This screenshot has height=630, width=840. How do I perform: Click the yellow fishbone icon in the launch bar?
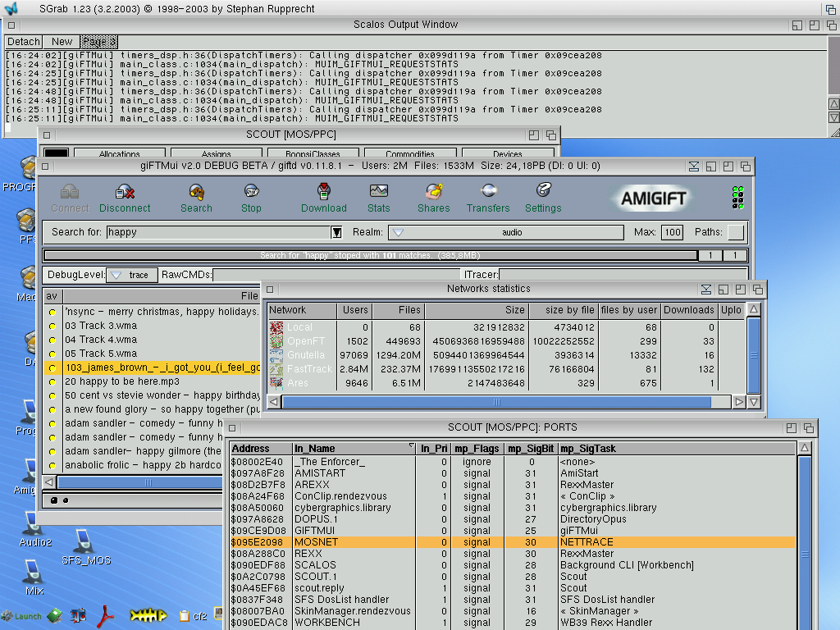(148, 616)
